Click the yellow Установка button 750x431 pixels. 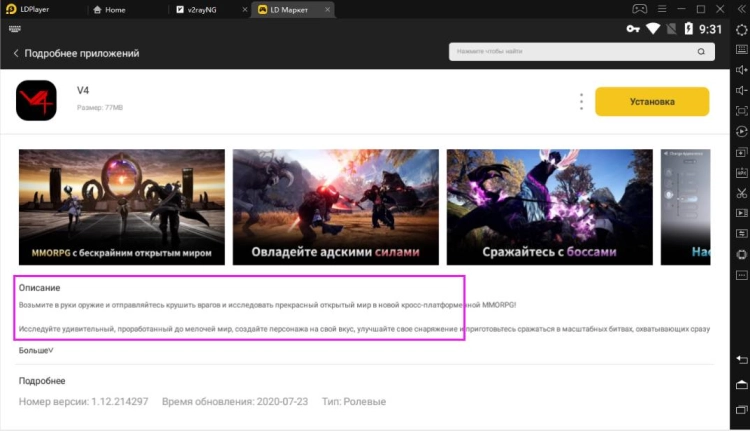652,101
